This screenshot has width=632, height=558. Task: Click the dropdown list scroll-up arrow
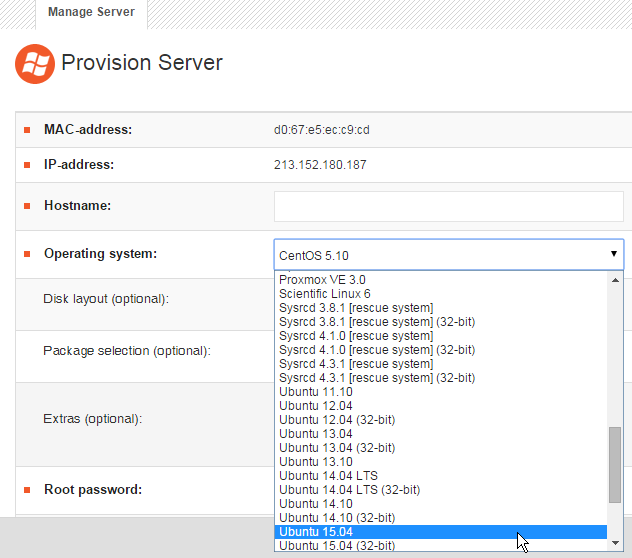pyautogui.click(x=615, y=280)
